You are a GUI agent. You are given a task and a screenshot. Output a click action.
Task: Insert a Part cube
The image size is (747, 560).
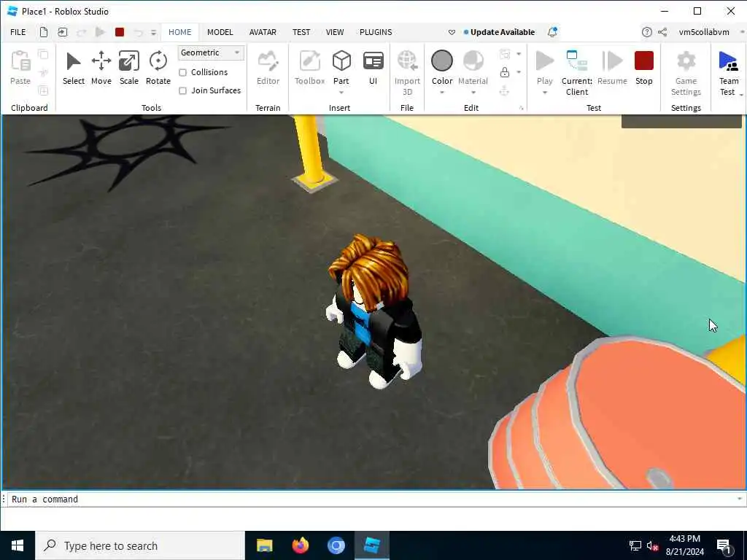[341, 61]
